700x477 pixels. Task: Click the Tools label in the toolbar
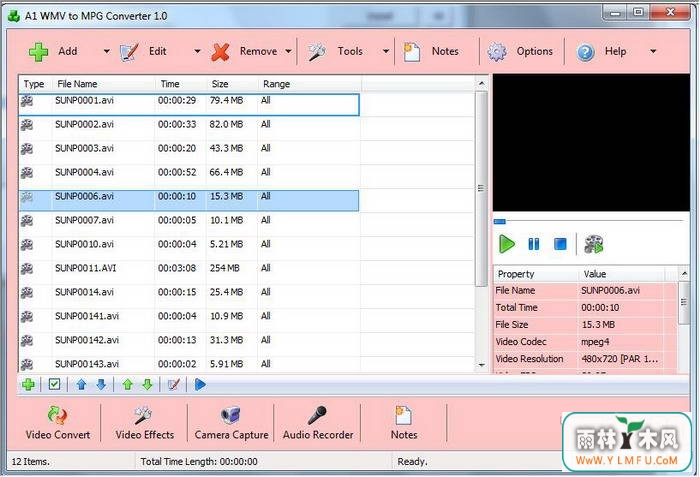(350, 51)
